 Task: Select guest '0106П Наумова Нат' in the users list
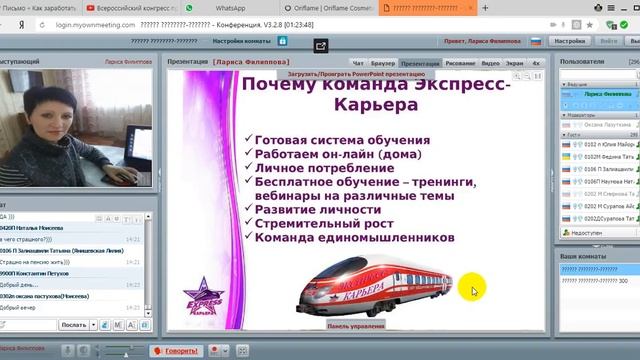click(x=600, y=181)
